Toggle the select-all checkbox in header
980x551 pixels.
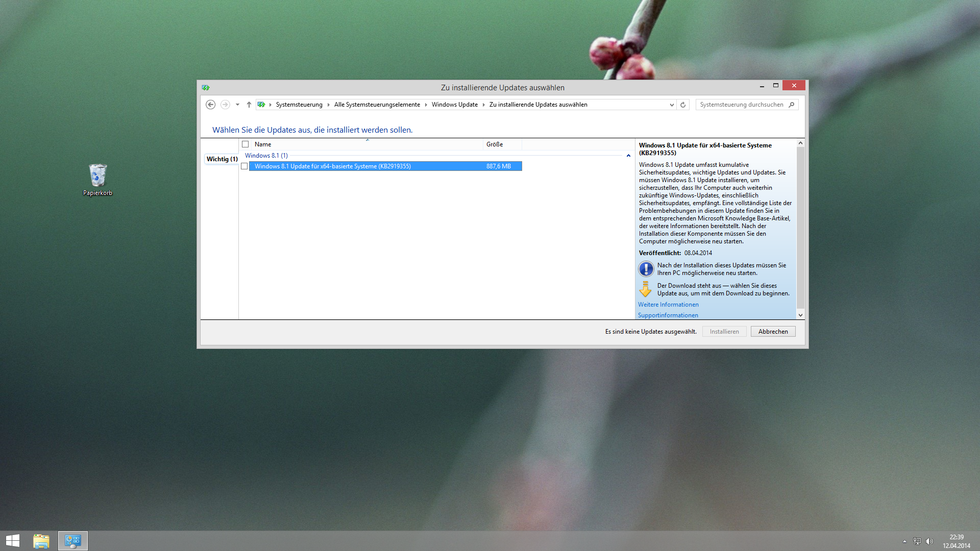tap(246, 144)
